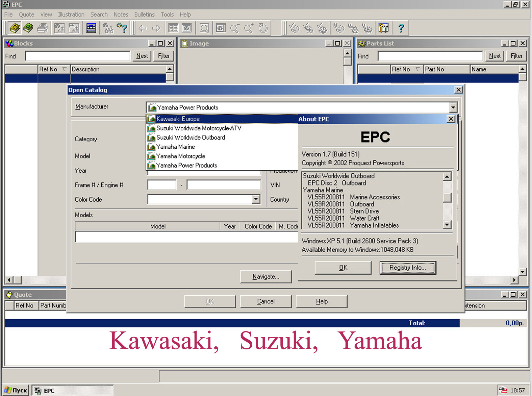Open the Bulletins menu
Viewport: 532px width, 396px height.
pos(144,15)
